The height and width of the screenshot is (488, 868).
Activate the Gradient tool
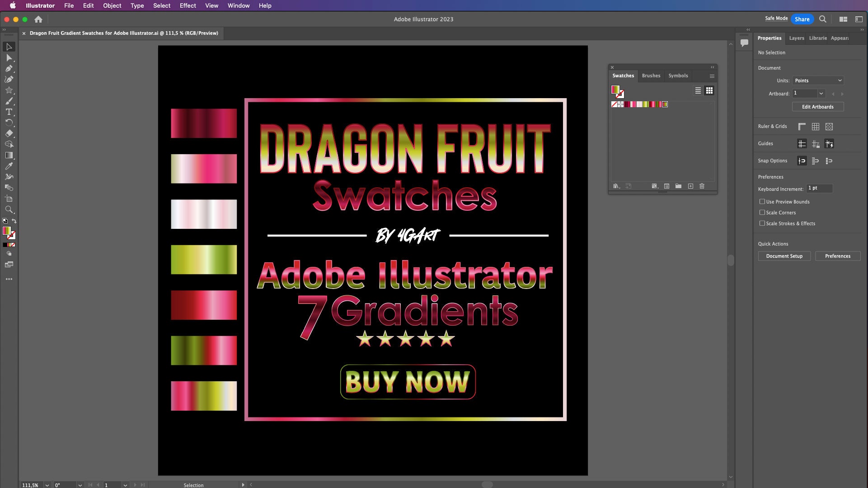click(x=9, y=156)
